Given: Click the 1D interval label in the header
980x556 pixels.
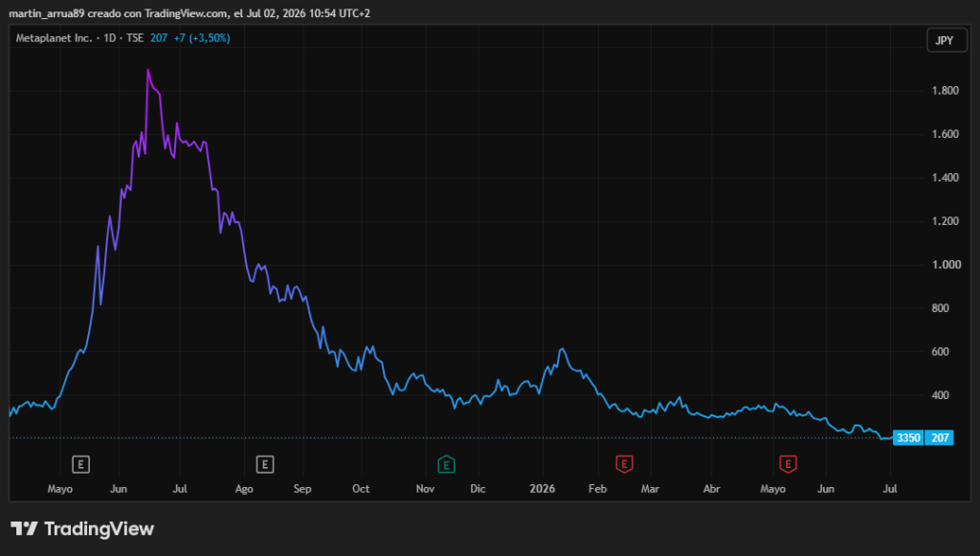Looking at the screenshot, I should [x=110, y=38].
